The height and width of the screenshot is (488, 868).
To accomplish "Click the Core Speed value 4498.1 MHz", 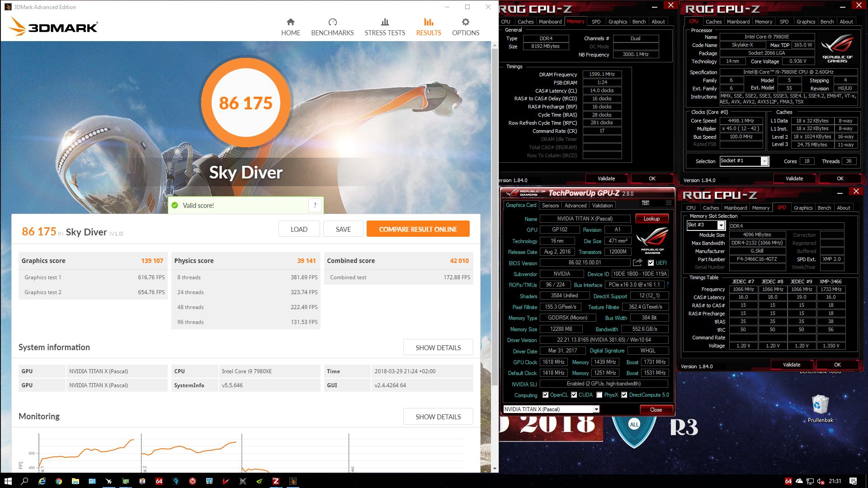I will pos(741,121).
